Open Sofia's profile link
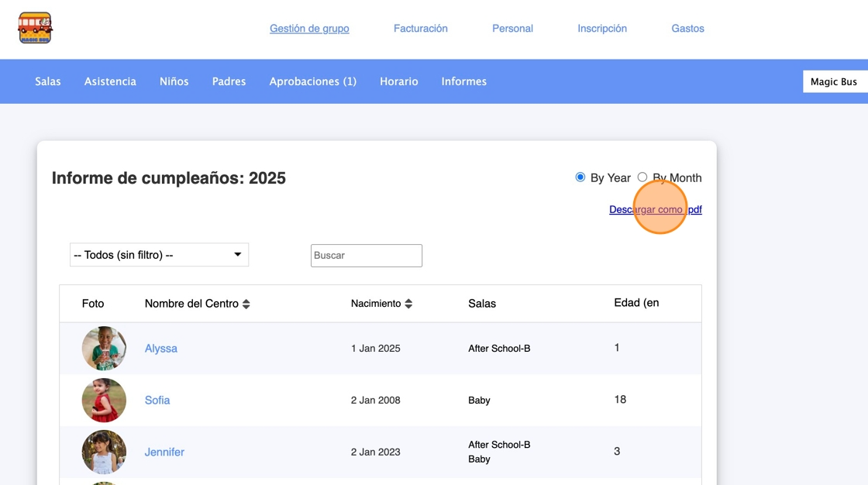868x485 pixels. pyautogui.click(x=157, y=401)
